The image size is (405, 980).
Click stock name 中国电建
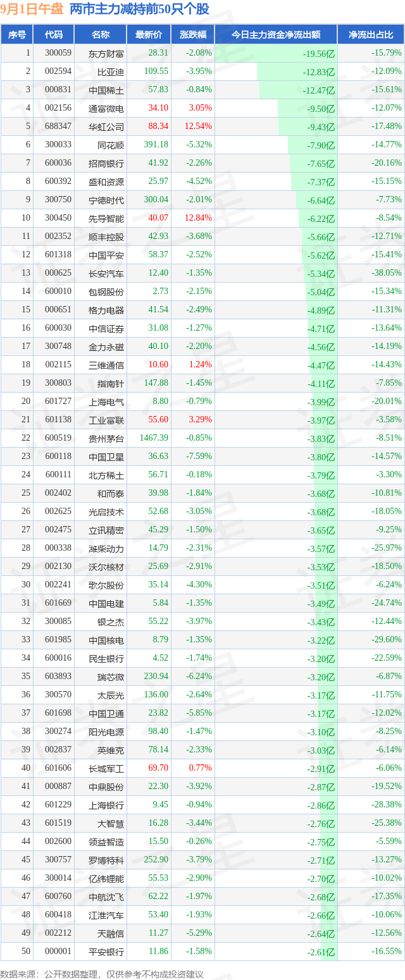[107, 603]
